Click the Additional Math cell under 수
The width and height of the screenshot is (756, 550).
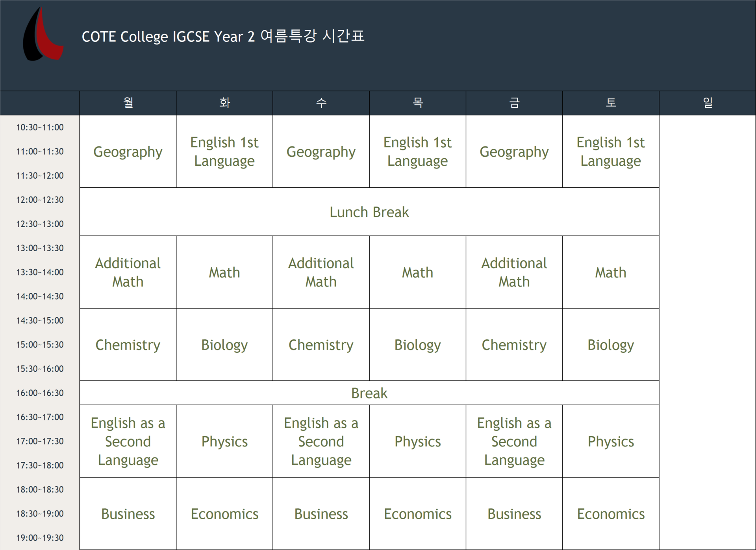[x=321, y=272]
